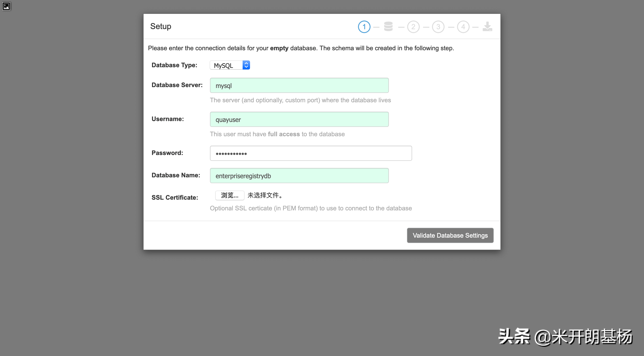Screen dimensions: 644x356
Task: Click the step 2 circle indicator
Action: (x=413, y=27)
